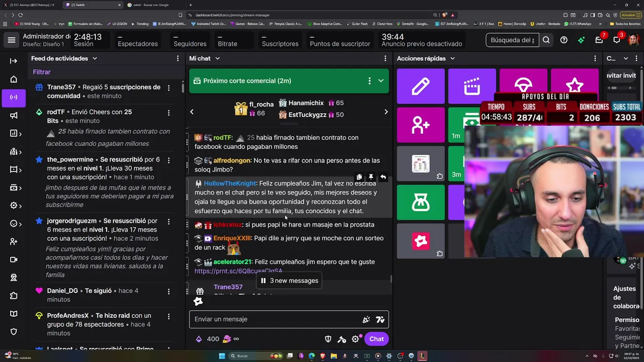Click the chart thumbnail quick action tile
This screenshot has width=644, height=362.
[x=421, y=164]
